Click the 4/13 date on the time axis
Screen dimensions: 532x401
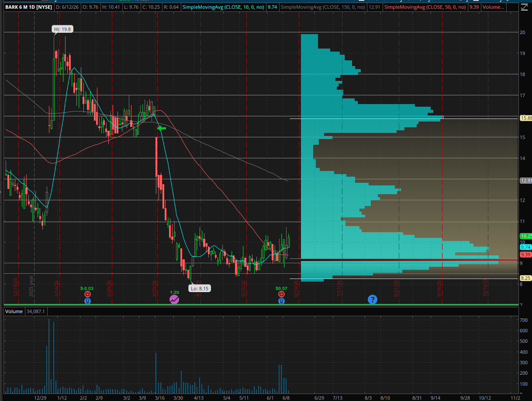pyautogui.click(x=199, y=398)
